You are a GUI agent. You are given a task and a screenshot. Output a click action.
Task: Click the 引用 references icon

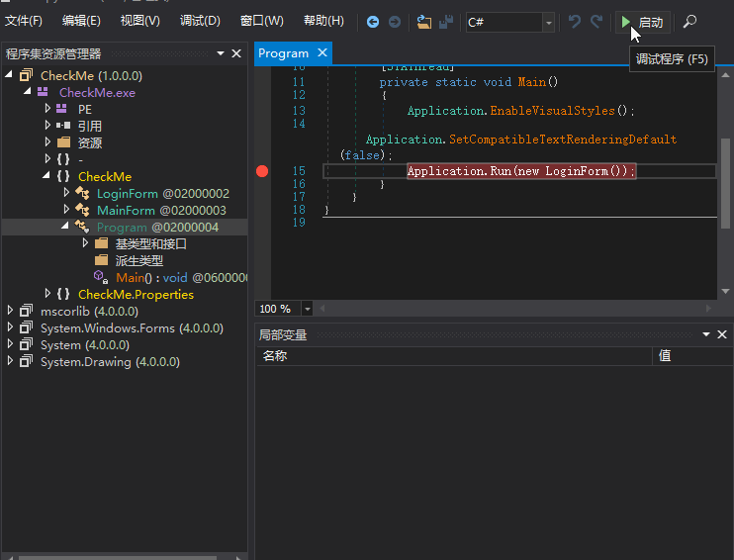click(x=63, y=126)
